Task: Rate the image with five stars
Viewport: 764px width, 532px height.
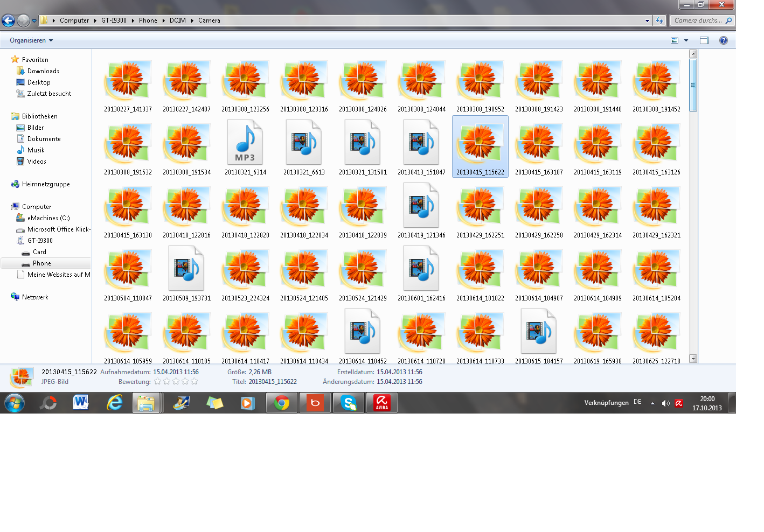Action: coord(194,382)
